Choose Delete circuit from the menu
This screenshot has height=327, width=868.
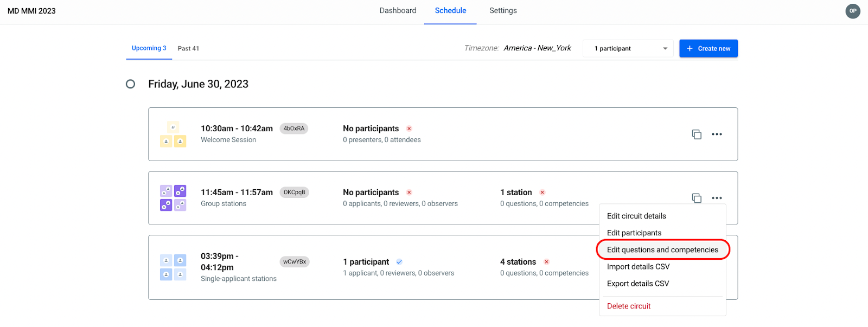pos(629,306)
